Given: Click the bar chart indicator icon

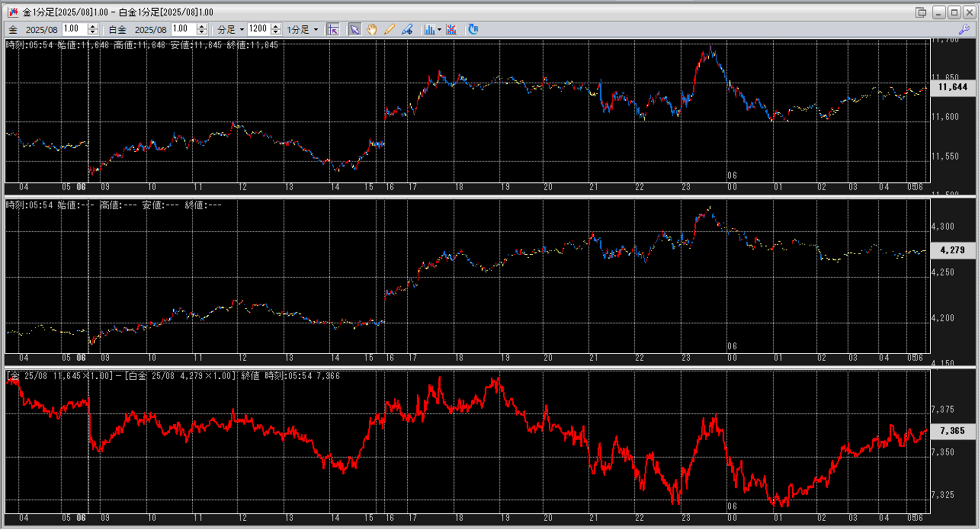Looking at the screenshot, I should [x=429, y=30].
